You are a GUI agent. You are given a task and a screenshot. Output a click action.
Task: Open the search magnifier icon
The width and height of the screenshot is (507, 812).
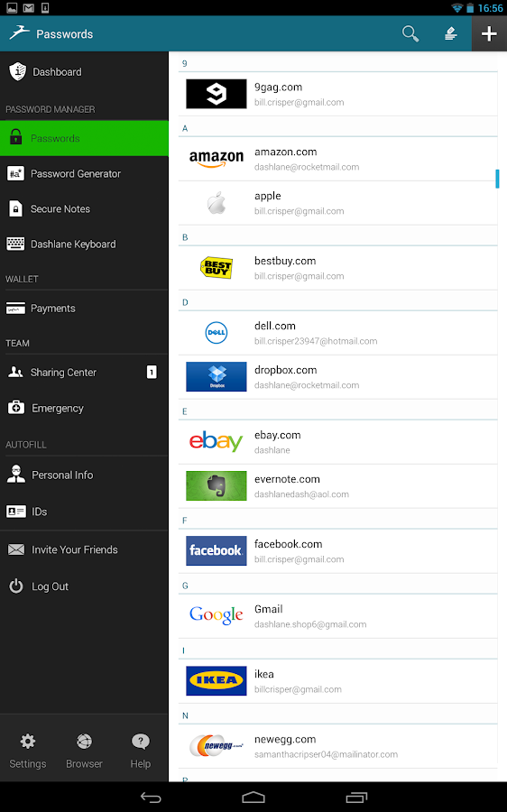(410, 33)
